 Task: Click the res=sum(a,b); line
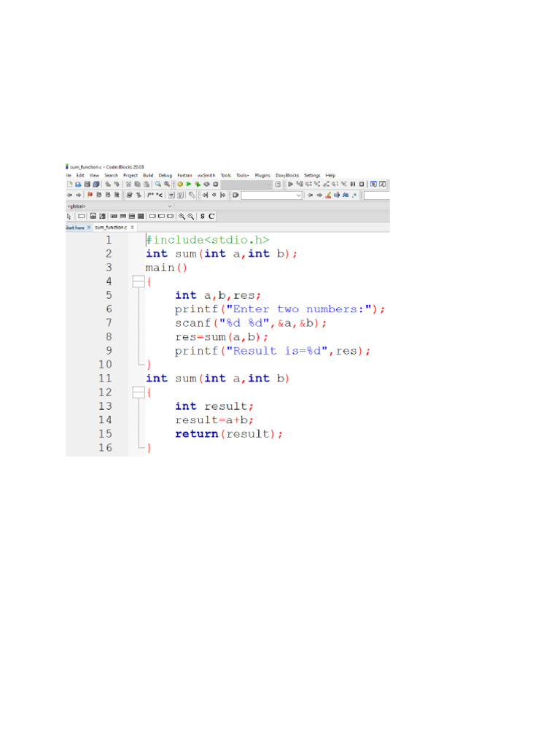[222, 337]
